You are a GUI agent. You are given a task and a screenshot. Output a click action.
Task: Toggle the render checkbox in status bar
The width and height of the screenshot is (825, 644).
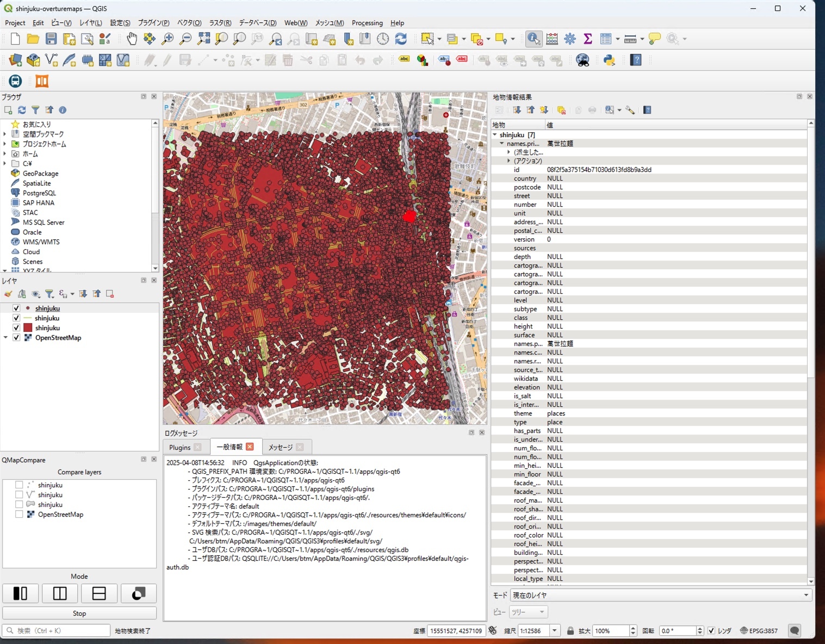[x=711, y=630]
